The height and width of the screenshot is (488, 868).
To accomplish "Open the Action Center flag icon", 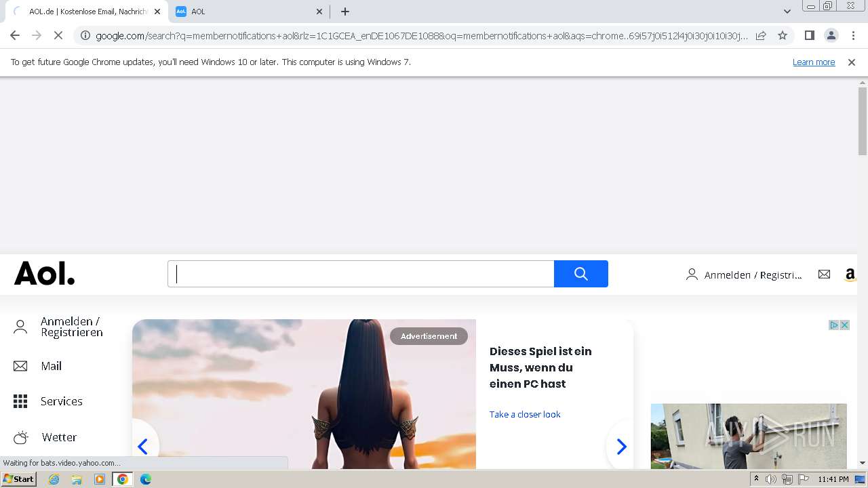I will pos(803,479).
